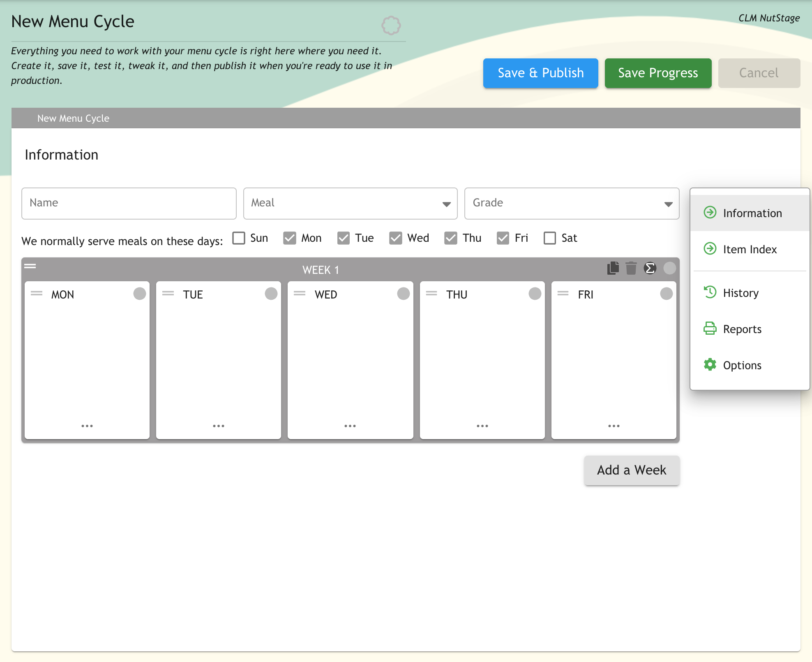Check the Sat serving day checkbox
The image size is (812, 662).
550,238
